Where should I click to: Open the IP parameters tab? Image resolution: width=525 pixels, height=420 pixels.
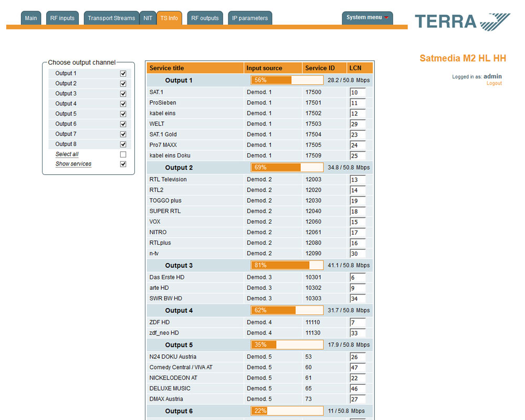click(250, 18)
